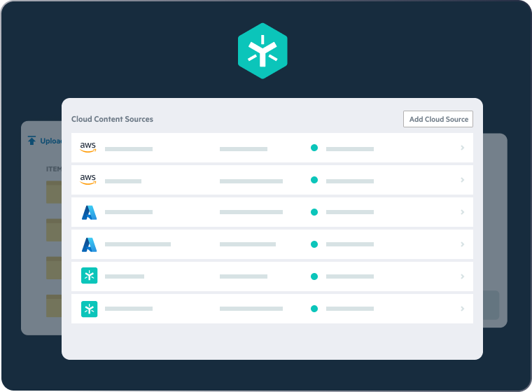Expand the first AWS row using its chevron
The height and width of the screenshot is (392, 532).
pyautogui.click(x=463, y=148)
